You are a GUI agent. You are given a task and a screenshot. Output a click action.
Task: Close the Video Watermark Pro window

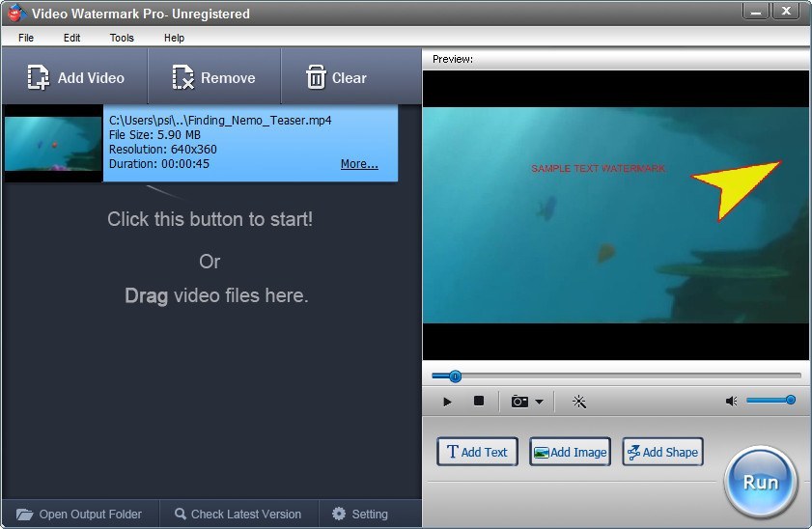point(786,12)
